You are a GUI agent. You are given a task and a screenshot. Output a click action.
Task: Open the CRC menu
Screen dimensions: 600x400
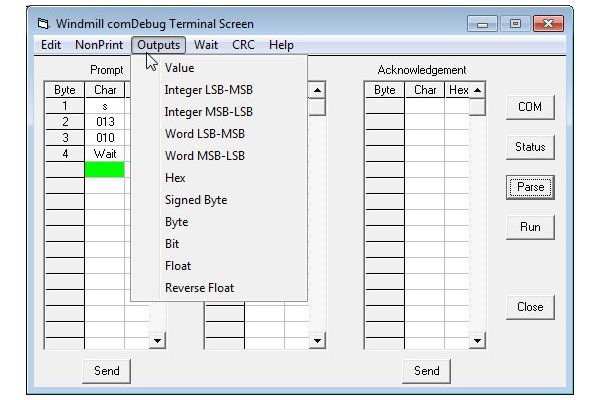point(243,45)
